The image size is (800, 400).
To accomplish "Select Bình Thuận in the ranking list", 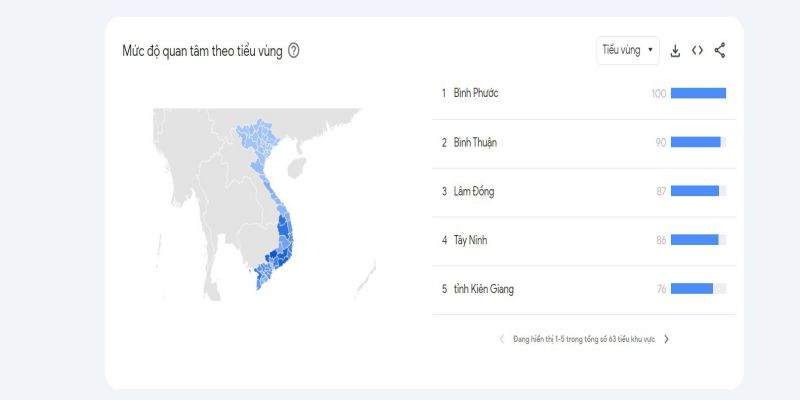I will pyautogui.click(x=475, y=142).
